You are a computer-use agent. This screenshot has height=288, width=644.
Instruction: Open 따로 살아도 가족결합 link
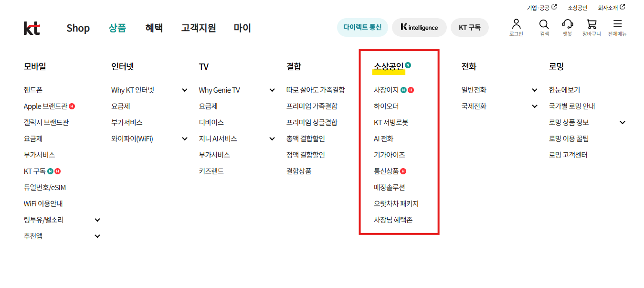(316, 90)
